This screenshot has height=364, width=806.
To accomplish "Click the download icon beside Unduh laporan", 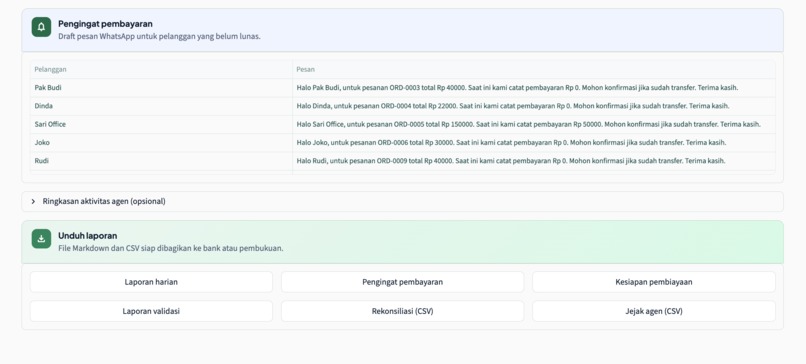I will tap(41, 239).
